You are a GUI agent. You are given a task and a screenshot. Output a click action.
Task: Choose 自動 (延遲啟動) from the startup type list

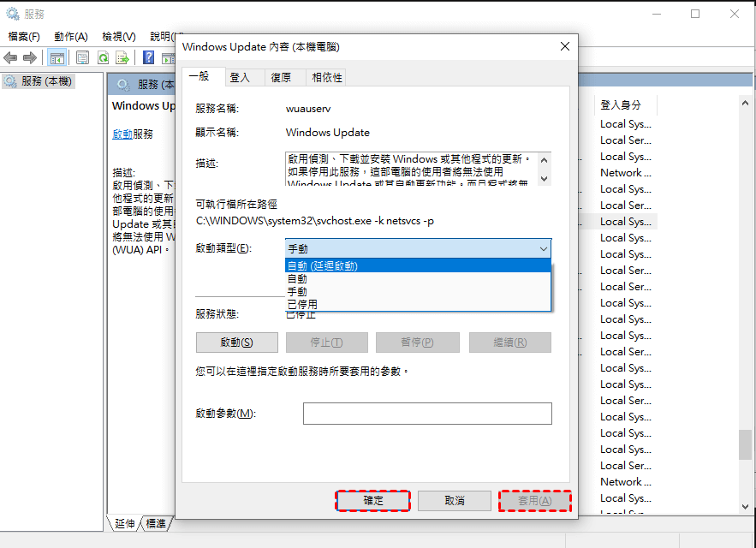pyautogui.click(x=418, y=265)
